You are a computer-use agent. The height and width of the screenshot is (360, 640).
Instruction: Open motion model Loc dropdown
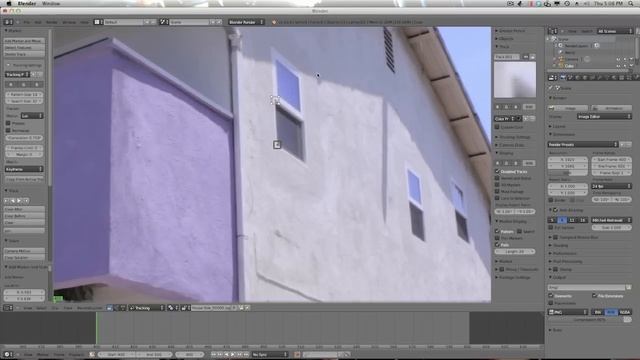pyautogui.click(x=32, y=116)
